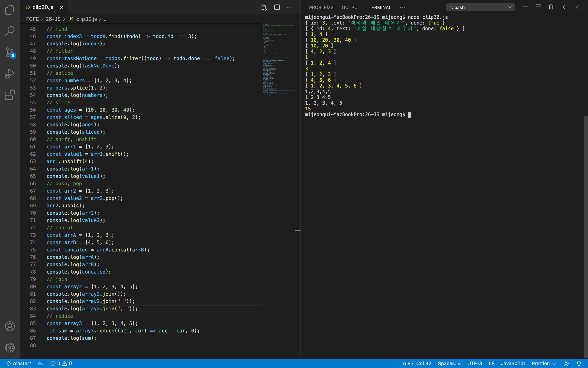Open the Manage gear menu
Image resolution: width=588 pixels, height=368 pixels.
click(10, 348)
